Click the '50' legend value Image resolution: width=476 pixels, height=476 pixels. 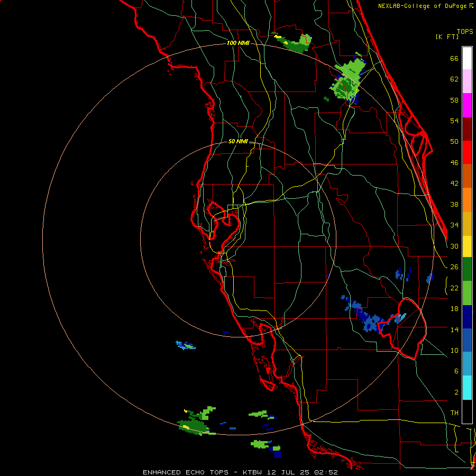tap(454, 142)
